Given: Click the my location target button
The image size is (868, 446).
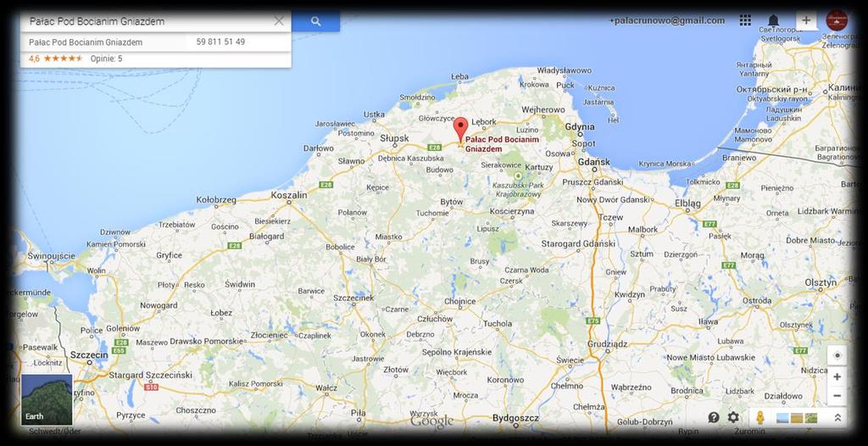Looking at the screenshot, I should tap(837, 355).
